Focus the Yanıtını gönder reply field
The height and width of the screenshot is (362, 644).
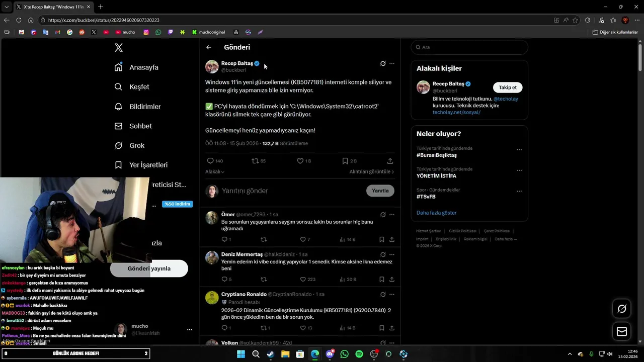point(292,191)
